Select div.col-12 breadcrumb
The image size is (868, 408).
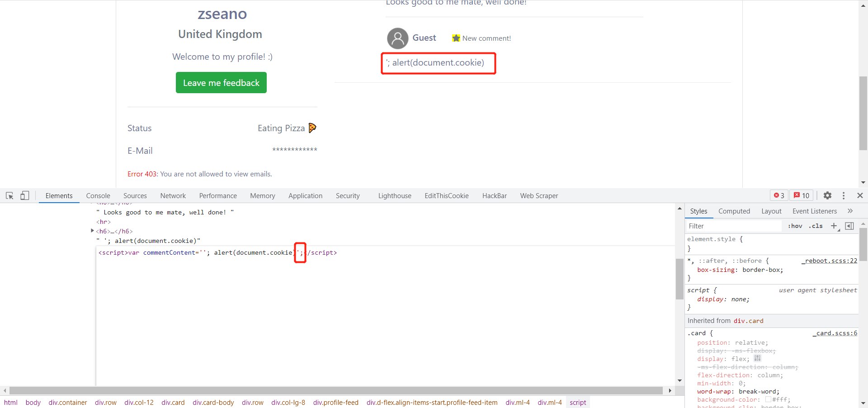point(139,402)
